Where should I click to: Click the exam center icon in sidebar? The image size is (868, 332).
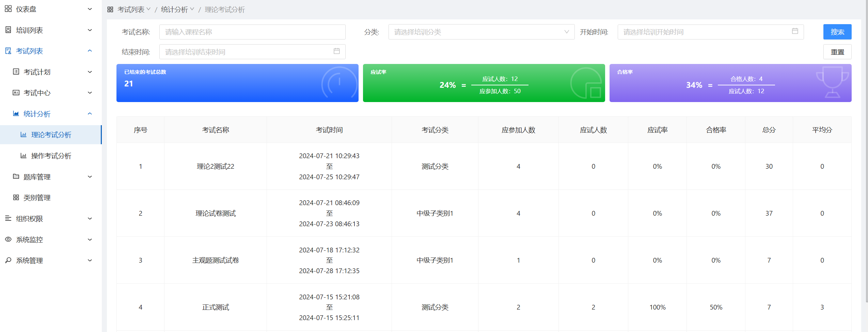(x=16, y=93)
